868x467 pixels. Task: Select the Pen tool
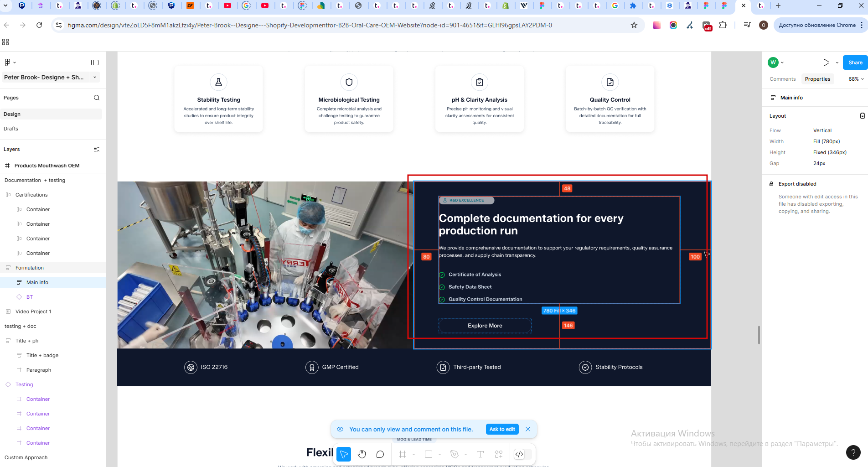pos(454,454)
